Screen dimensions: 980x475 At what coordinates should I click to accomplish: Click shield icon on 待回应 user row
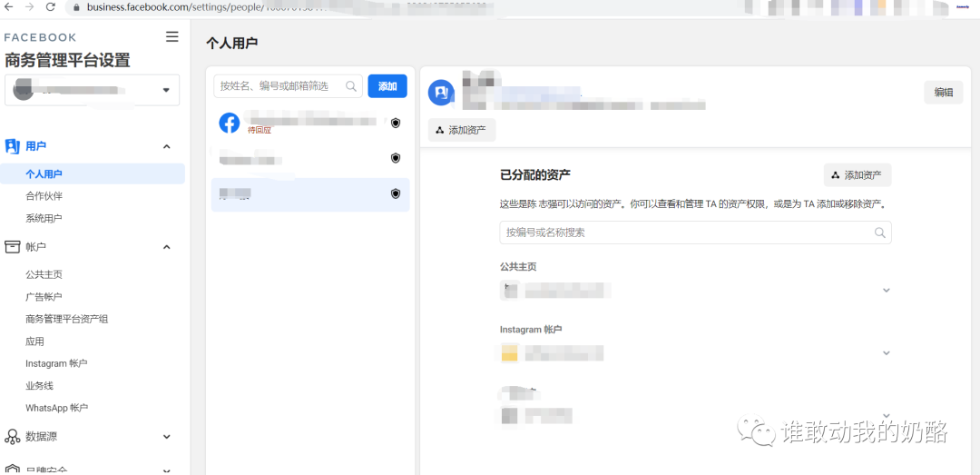[395, 123]
